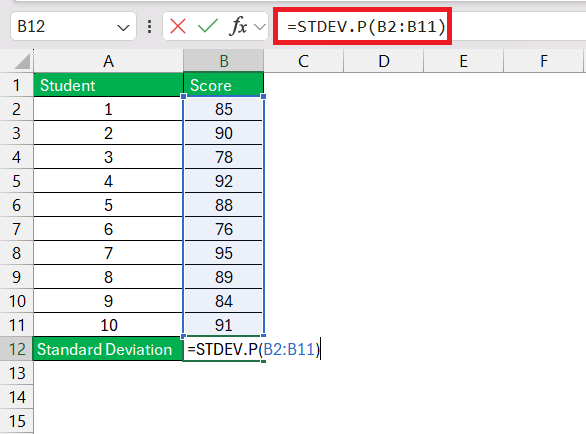
Task: Select row 7 header
Action: pos(16,229)
